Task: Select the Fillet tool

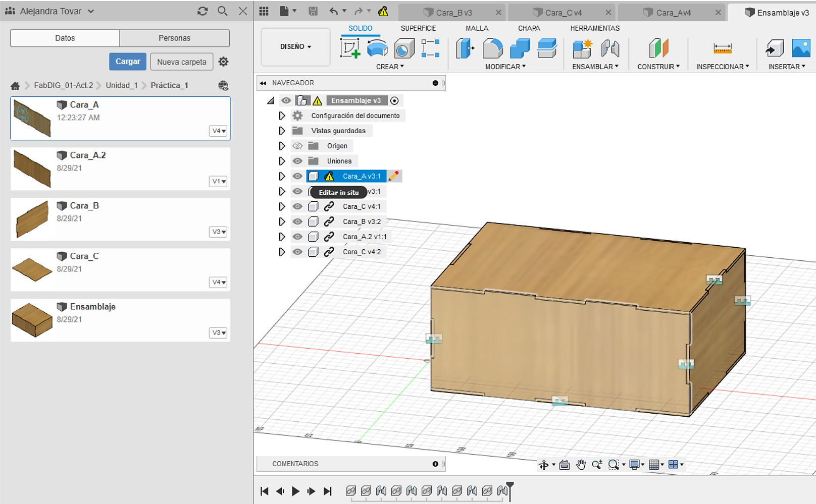Action: [x=492, y=49]
